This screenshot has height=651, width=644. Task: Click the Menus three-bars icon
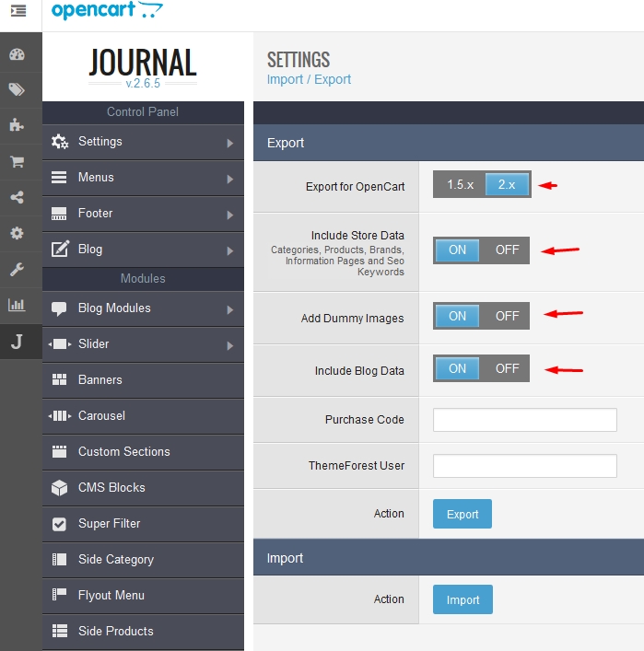(59, 178)
